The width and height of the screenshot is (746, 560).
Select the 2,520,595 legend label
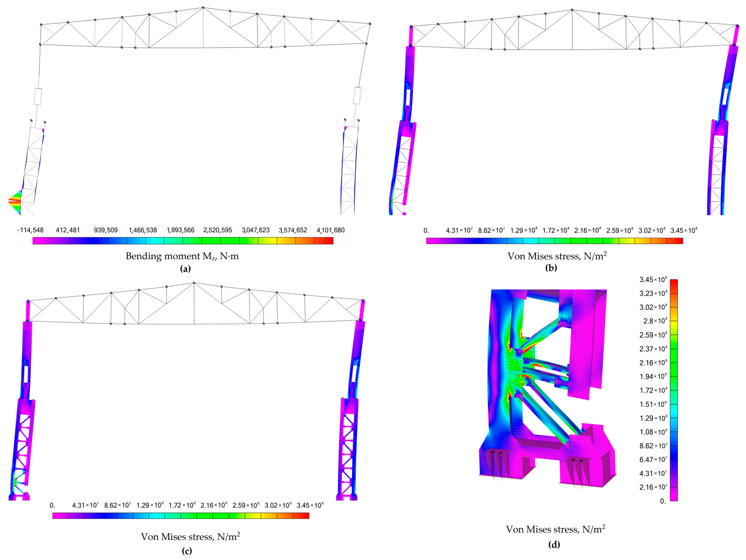[x=218, y=230]
